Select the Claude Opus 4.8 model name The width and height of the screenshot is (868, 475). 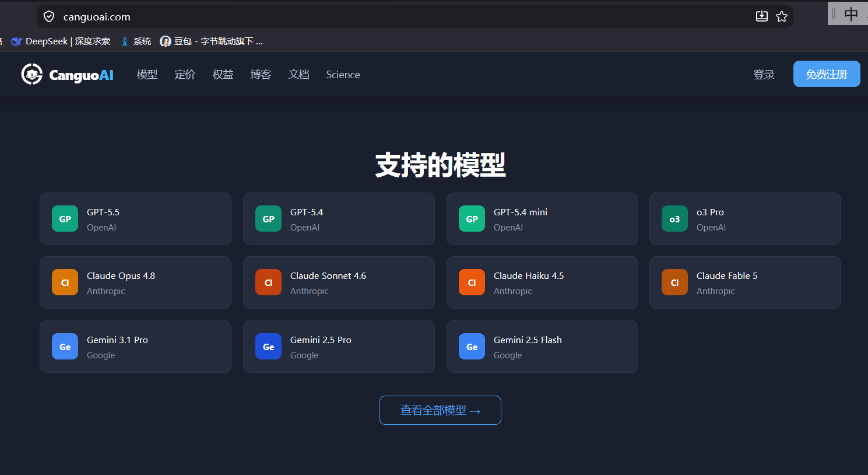click(x=121, y=276)
